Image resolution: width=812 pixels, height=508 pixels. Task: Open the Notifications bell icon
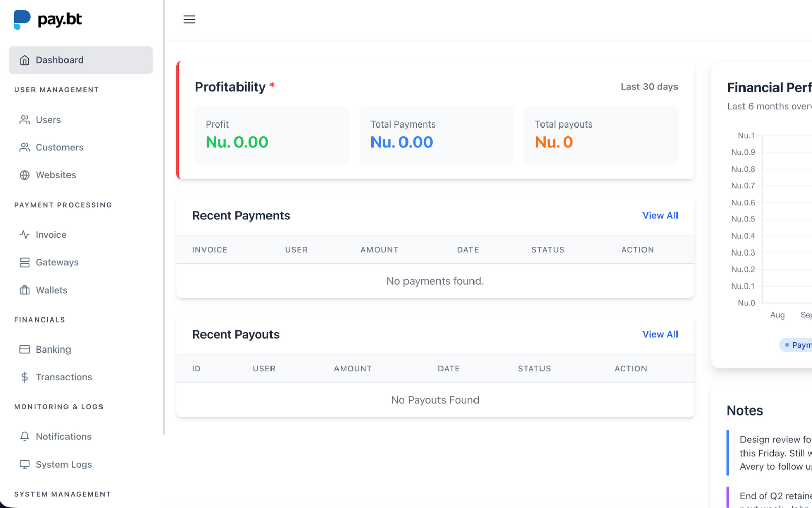pyautogui.click(x=25, y=437)
